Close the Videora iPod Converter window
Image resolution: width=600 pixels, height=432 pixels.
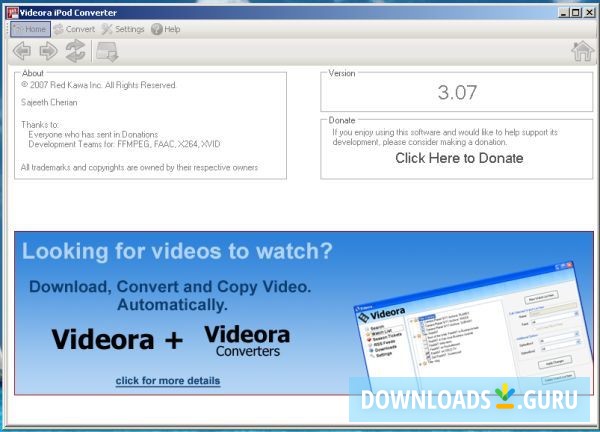(589, 13)
